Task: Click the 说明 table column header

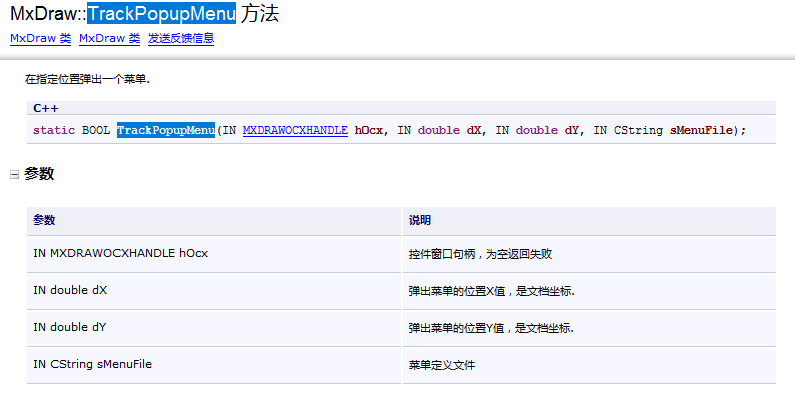Action: [x=589, y=221]
